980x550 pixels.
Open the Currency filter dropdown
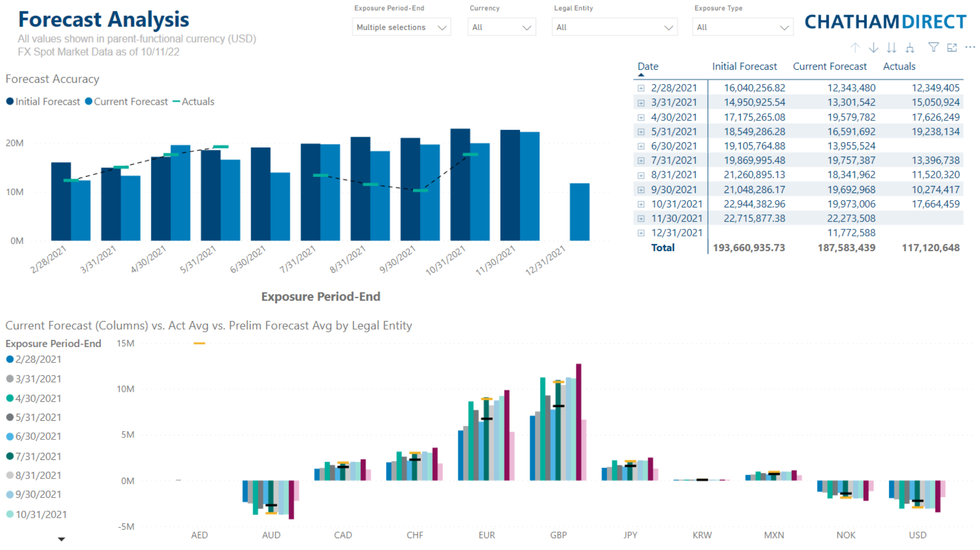tap(527, 27)
